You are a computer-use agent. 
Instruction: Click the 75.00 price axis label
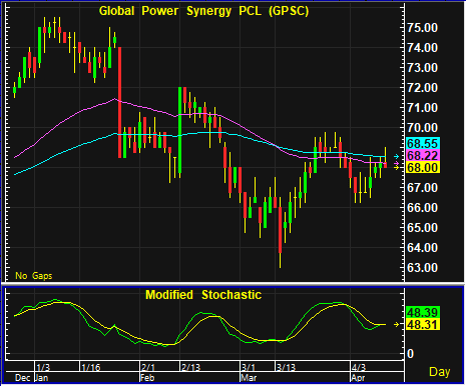coord(422,28)
